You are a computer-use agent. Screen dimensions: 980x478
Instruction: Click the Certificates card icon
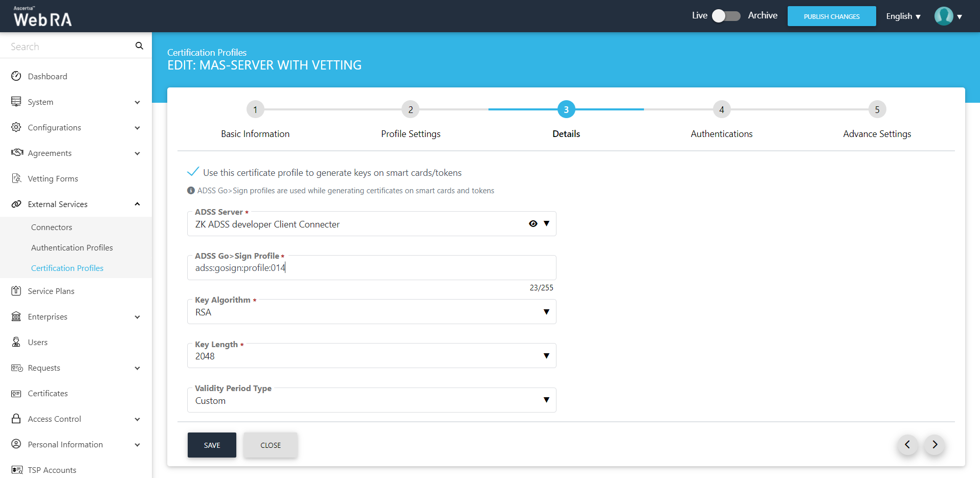coord(16,393)
